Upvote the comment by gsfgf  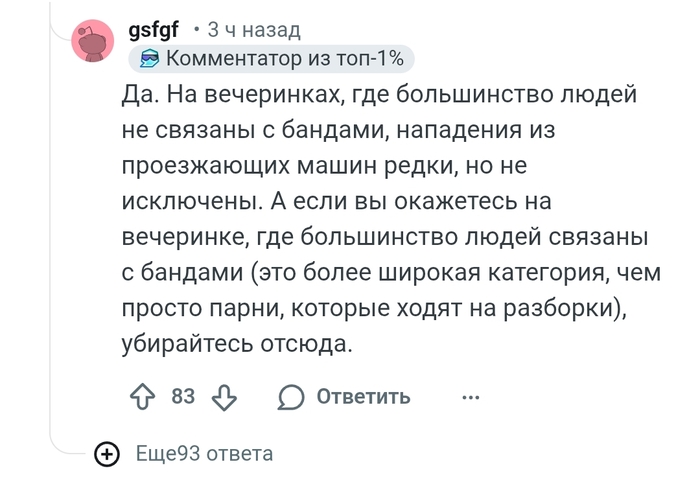141,397
